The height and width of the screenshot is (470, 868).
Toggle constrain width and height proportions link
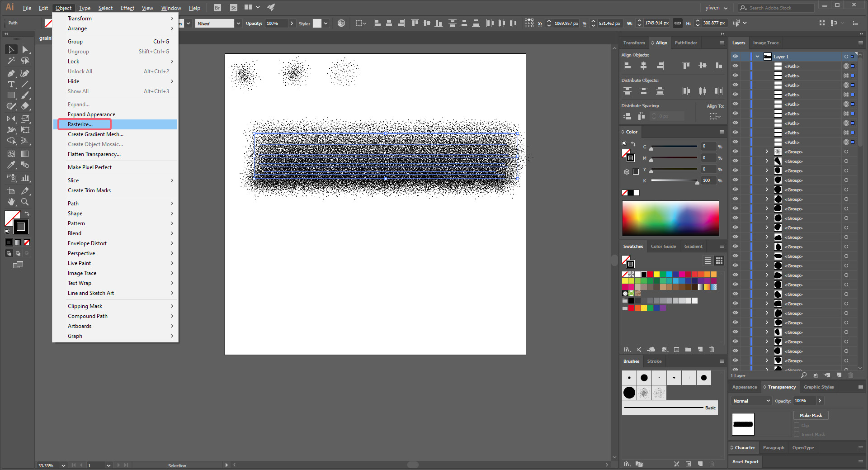677,23
